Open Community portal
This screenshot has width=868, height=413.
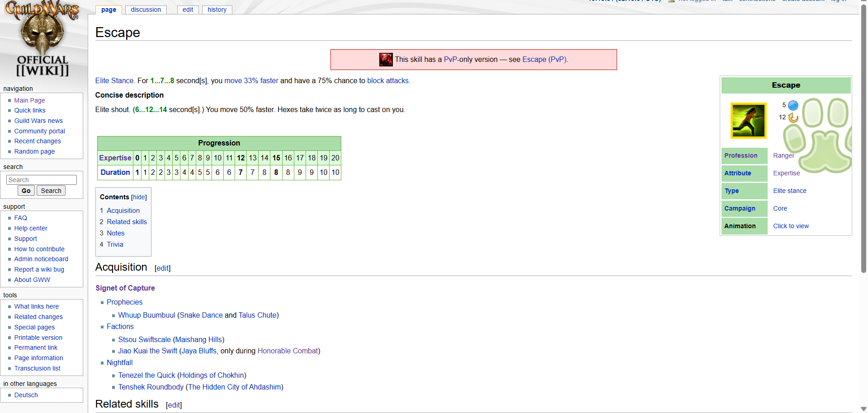pyautogui.click(x=39, y=131)
